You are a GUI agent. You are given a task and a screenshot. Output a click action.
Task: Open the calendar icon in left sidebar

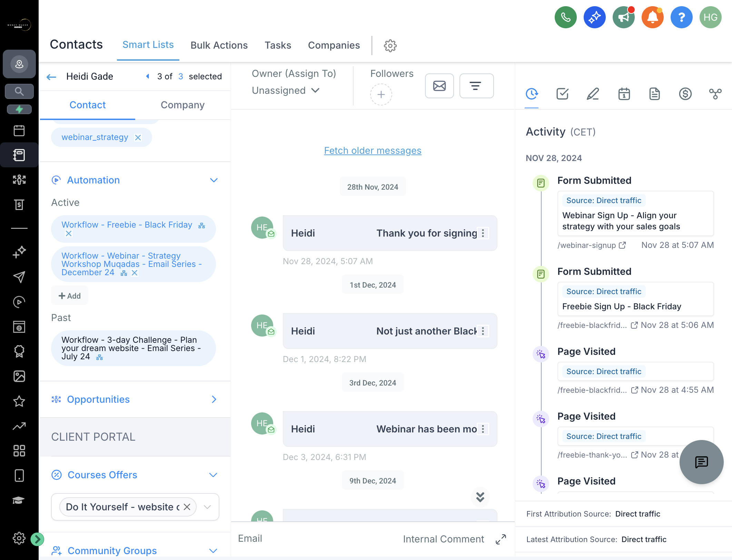pyautogui.click(x=19, y=131)
